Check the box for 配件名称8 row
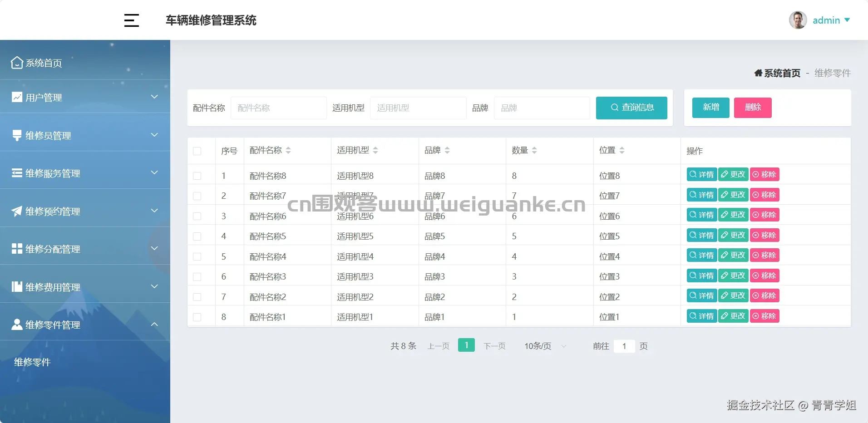This screenshot has width=868, height=423. [197, 176]
